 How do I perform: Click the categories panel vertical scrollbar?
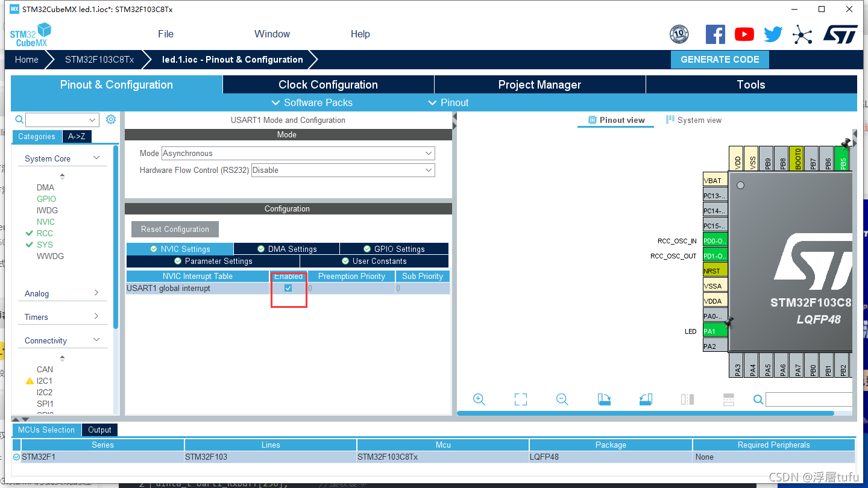coord(116,236)
